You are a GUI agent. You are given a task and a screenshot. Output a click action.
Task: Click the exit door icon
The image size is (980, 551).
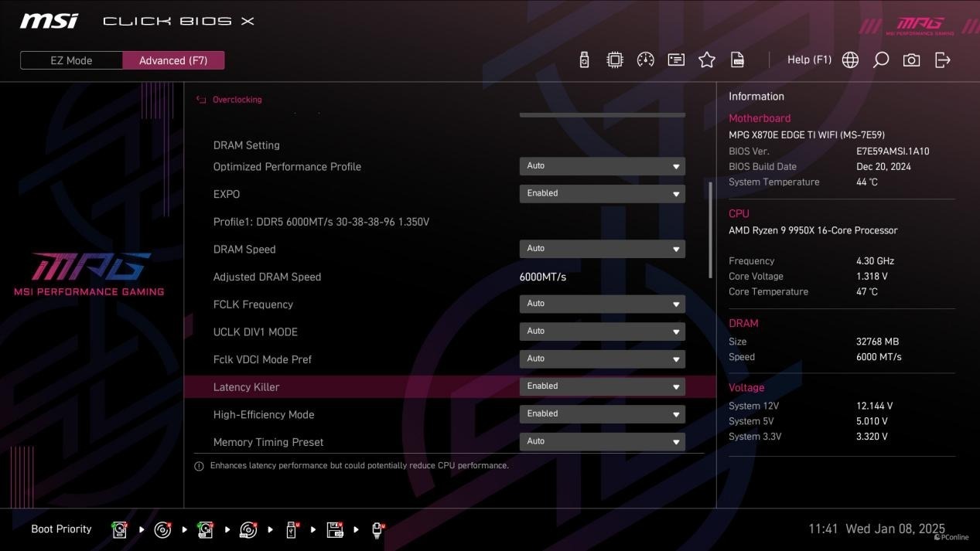(942, 60)
